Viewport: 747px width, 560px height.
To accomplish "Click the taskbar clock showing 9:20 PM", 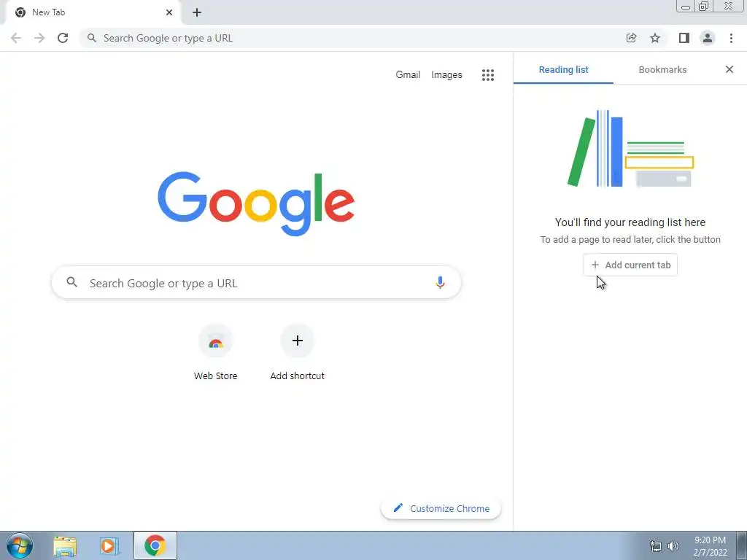I will pos(710,546).
